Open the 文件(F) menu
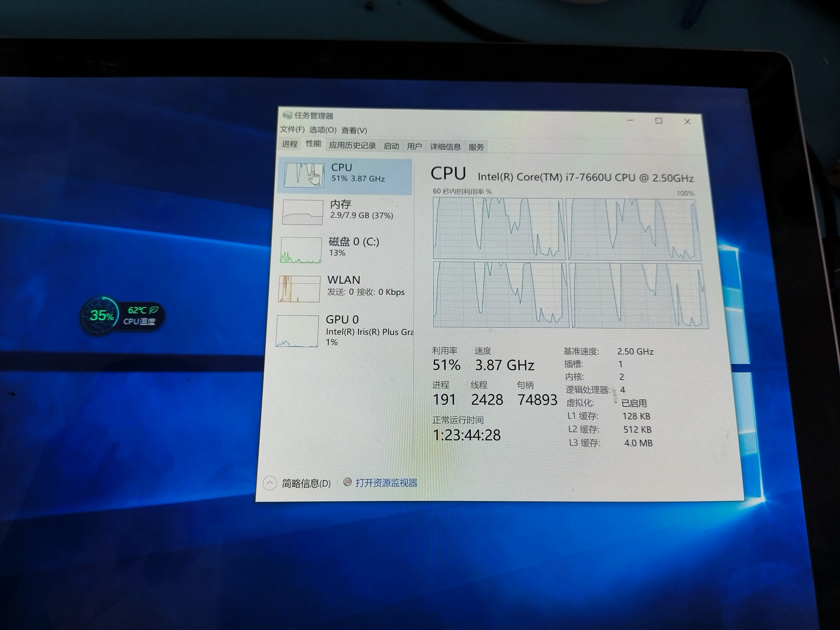The height and width of the screenshot is (630, 840). (x=292, y=129)
